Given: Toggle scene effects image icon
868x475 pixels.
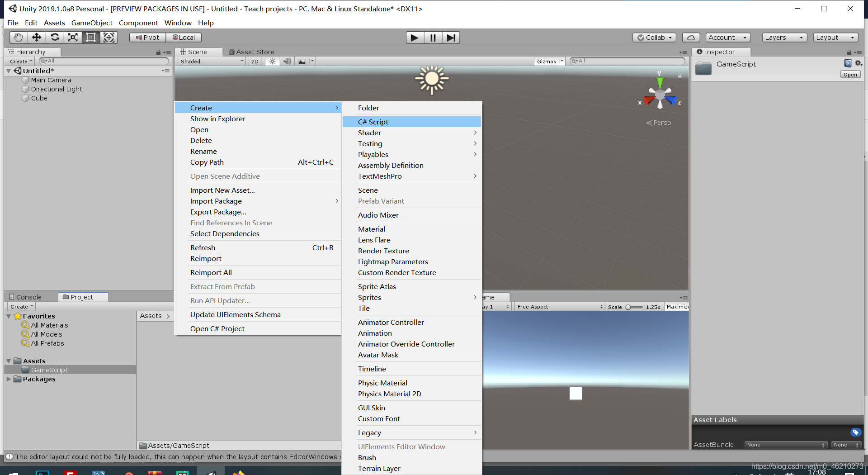Looking at the screenshot, I should [x=302, y=61].
